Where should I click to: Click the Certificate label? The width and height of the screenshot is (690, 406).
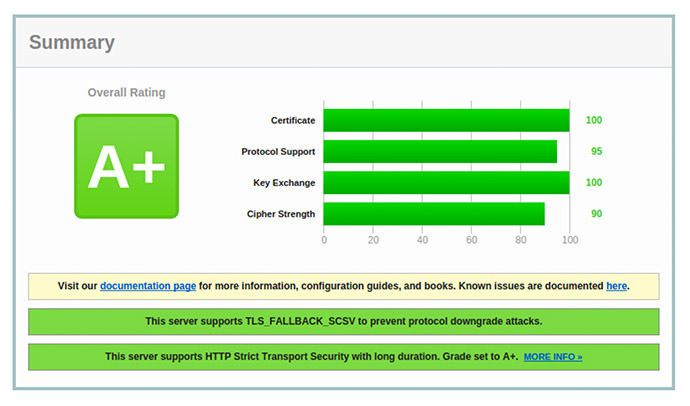[293, 121]
